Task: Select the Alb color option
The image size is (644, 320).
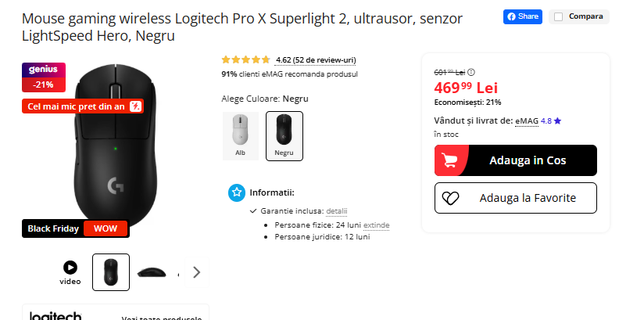Action: click(240, 135)
